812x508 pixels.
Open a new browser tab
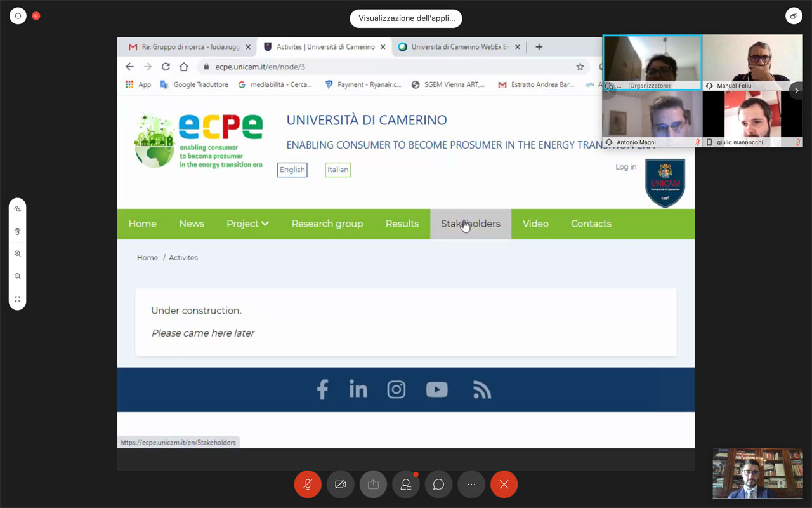pyautogui.click(x=539, y=47)
